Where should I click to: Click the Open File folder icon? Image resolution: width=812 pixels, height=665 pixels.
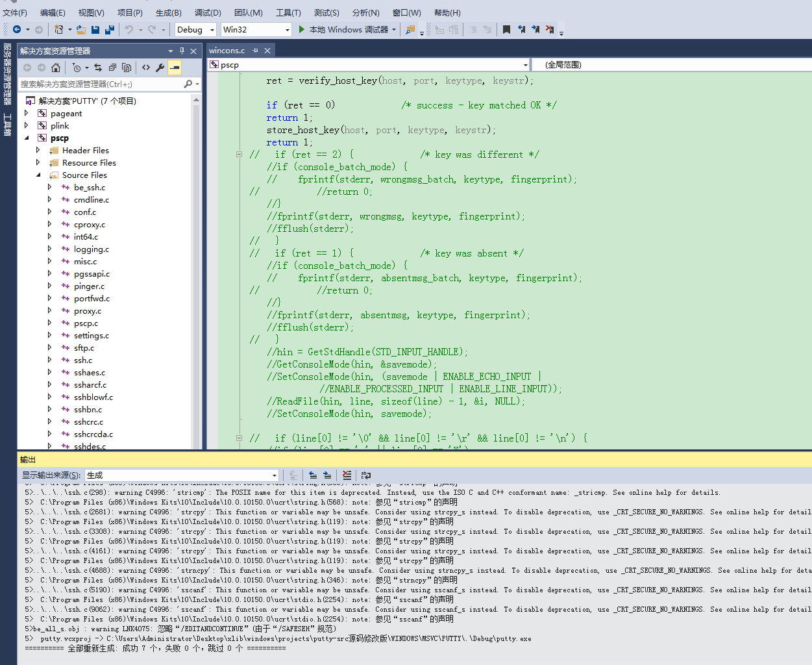pos(81,29)
